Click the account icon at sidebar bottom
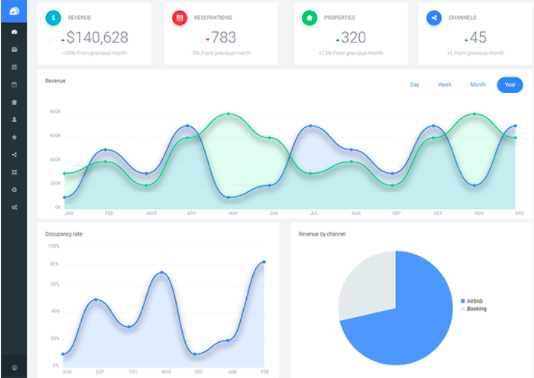Viewport: 534px width, 378px height. [x=14, y=368]
